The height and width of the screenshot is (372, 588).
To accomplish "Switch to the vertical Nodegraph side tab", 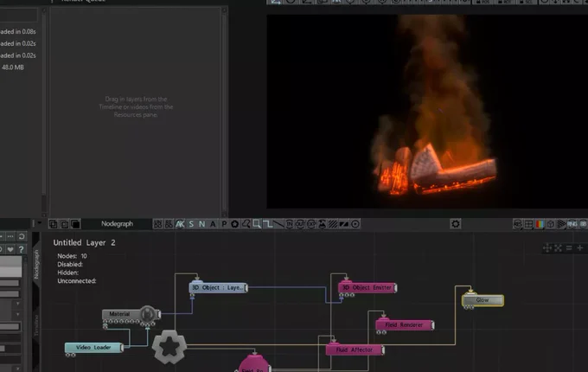I will click(x=36, y=265).
